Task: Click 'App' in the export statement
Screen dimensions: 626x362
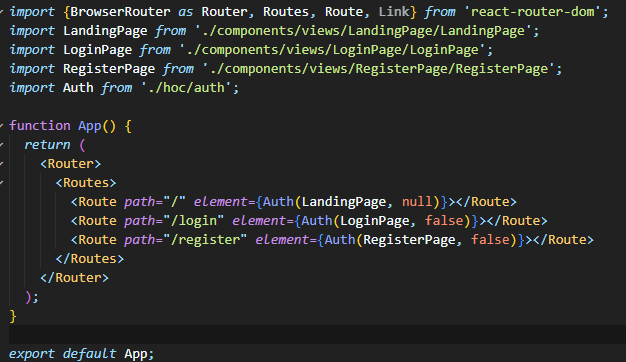Action: click(x=136, y=354)
